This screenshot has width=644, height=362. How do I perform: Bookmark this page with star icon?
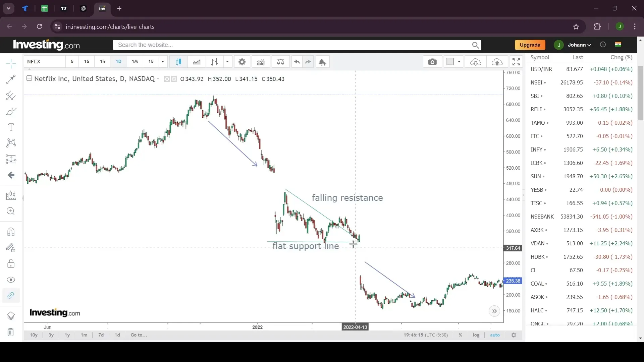[576, 27]
